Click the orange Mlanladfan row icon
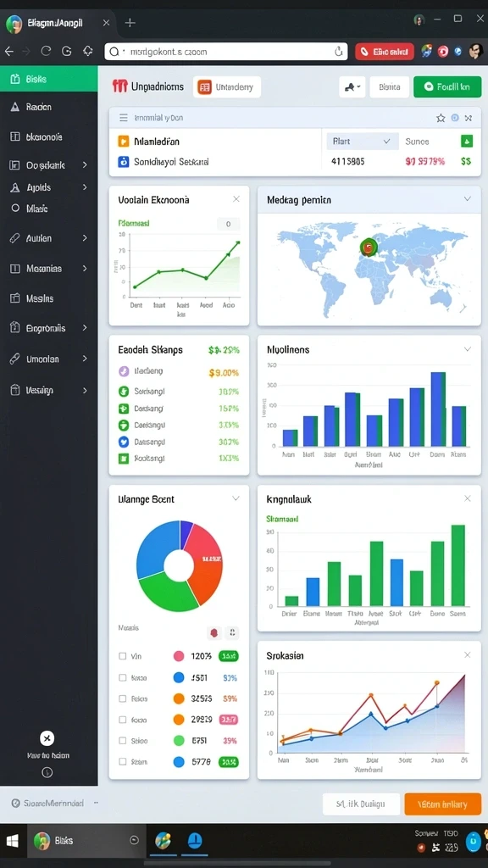 124,142
